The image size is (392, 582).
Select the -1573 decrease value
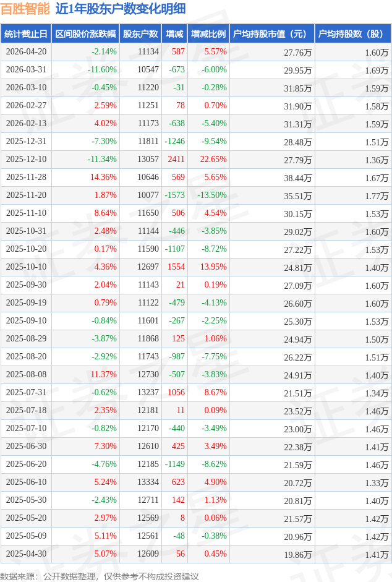coord(175,195)
